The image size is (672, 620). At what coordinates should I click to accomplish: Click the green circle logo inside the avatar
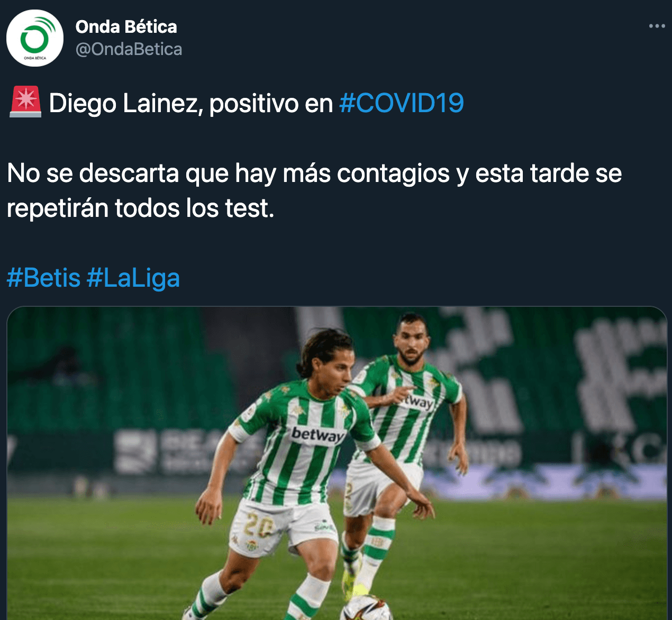coord(35,37)
